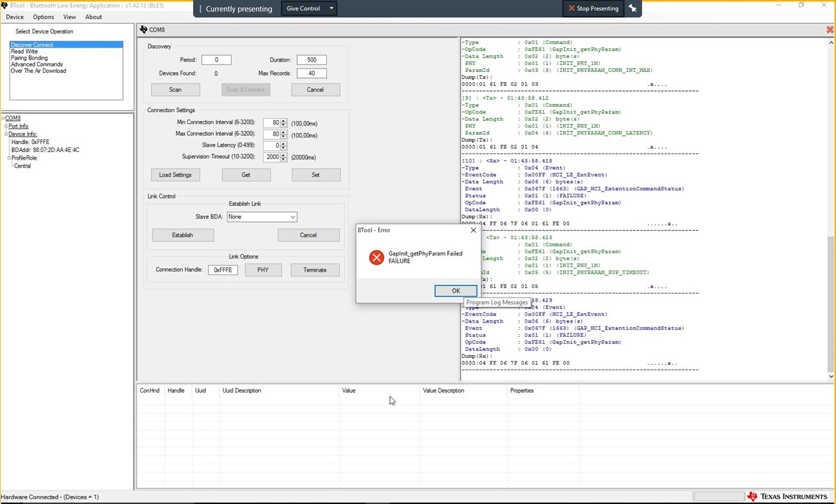836x504 pixels.
Task: Open the Slave BDA dropdown
Action: click(x=262, y=217)
